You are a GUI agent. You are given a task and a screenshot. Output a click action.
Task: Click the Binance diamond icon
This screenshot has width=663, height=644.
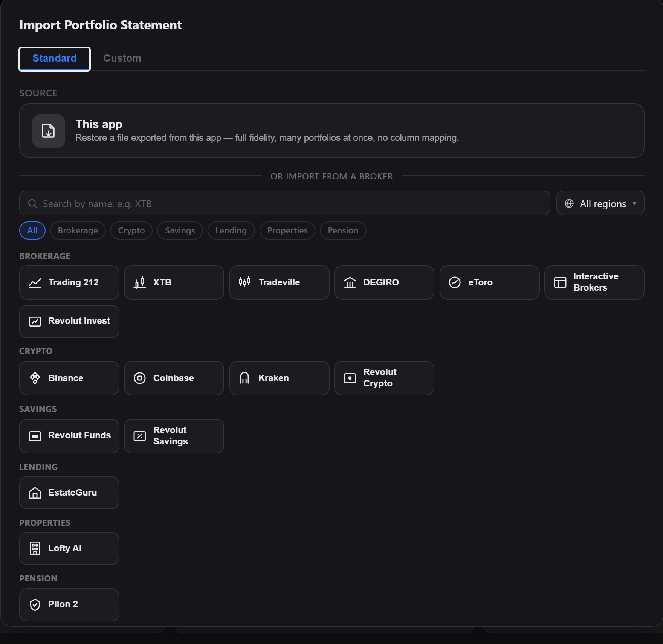coord(35,378)
